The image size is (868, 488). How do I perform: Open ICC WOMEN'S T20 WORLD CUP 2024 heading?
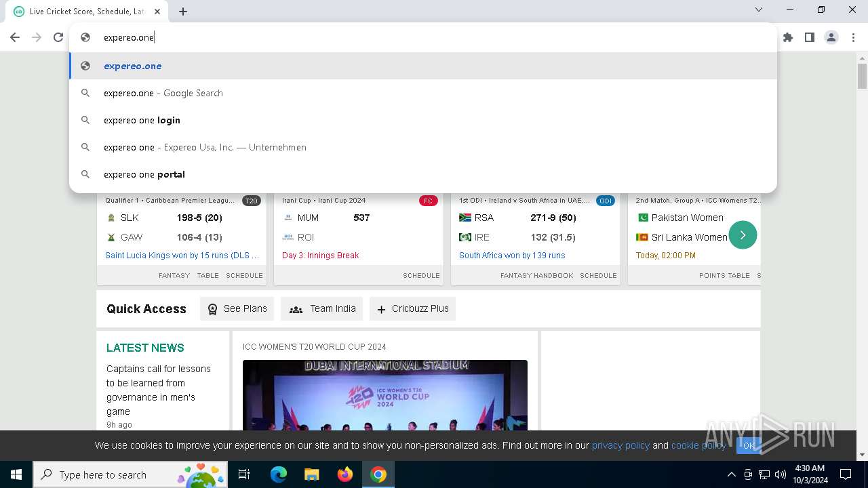point(315,347)
